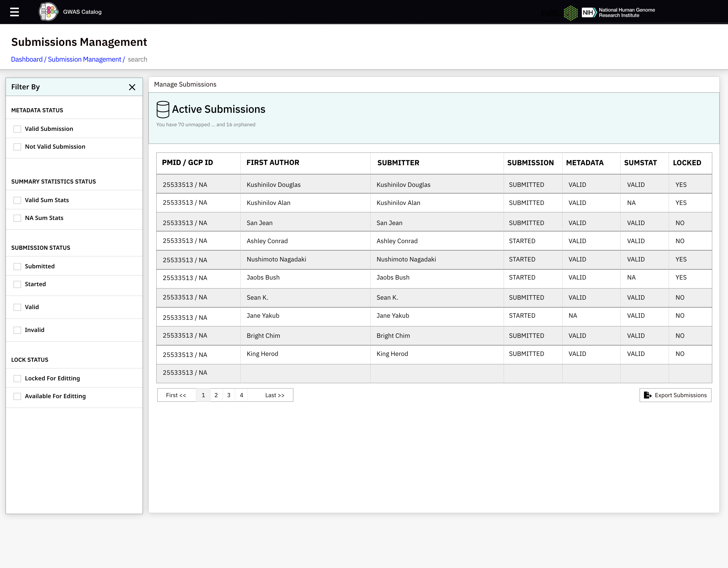Open the Submission Management breadcrumb link
728x568 pixels.
pyautogui.click(x=84, y=59)
